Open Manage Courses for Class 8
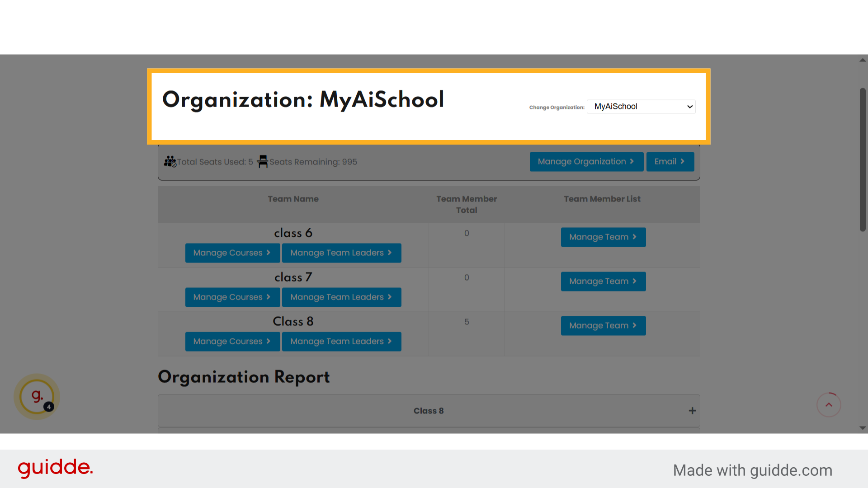 (x=232, y=341)
